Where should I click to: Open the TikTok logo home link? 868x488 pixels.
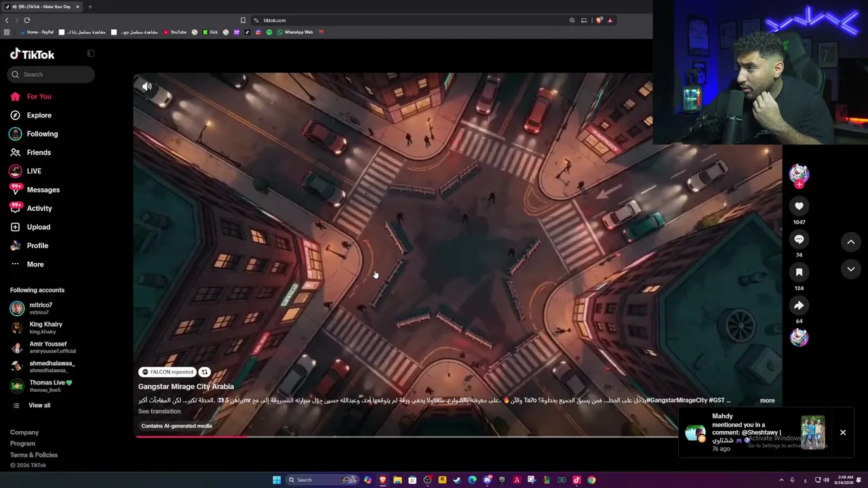coord(32,54)
